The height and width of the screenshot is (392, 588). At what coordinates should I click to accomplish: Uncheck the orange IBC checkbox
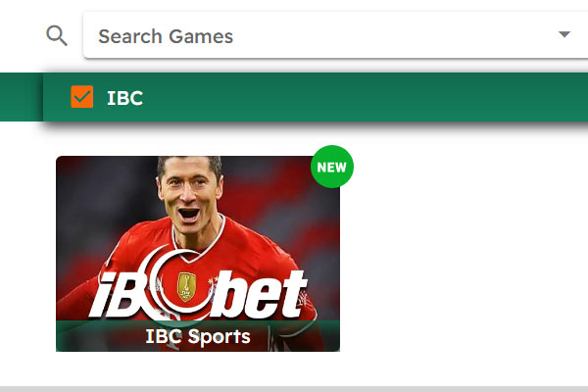[x=82, y=97]
